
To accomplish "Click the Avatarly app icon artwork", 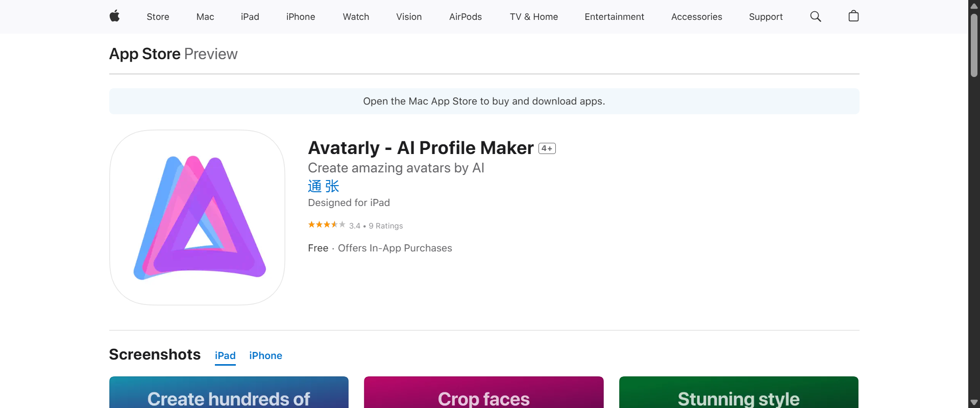I will (x=197, y=218).
